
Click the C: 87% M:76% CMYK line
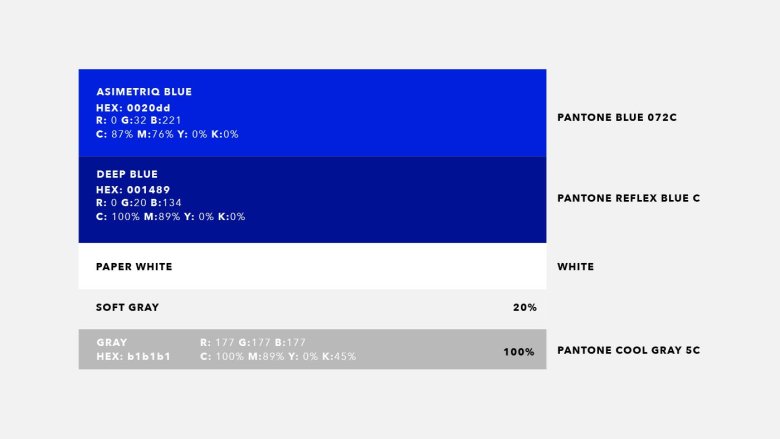pos(167,134)
